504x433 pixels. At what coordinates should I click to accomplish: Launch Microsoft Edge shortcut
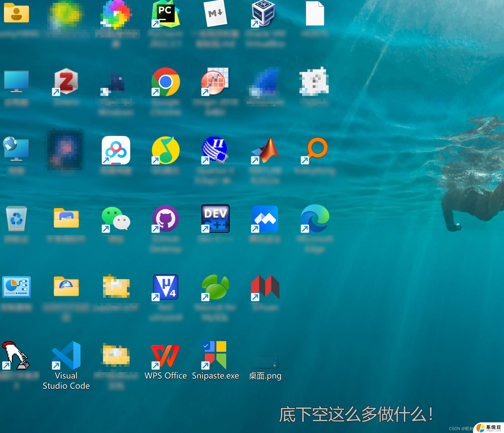click(x=315, y=219)
